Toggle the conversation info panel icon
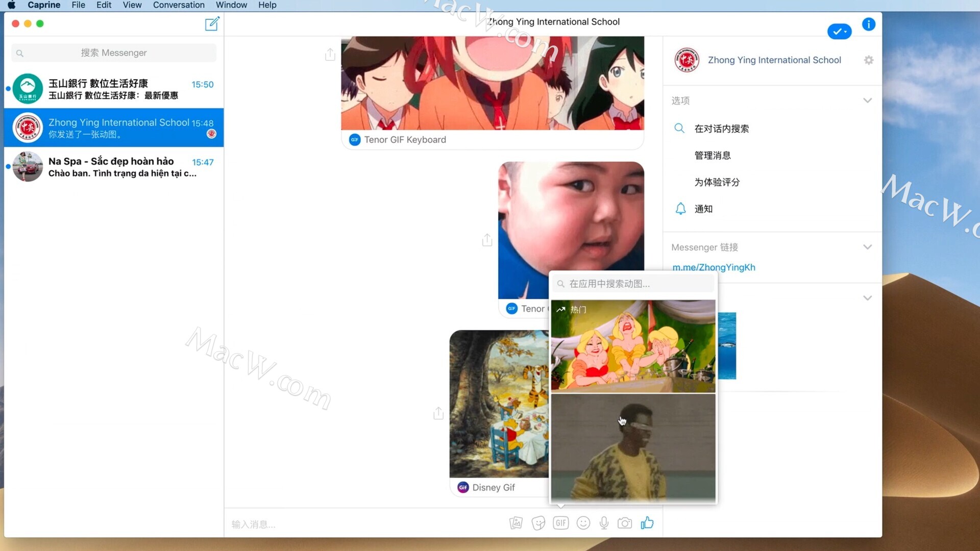Viewport: 980px width, 551px height. [x=868, y=24]
